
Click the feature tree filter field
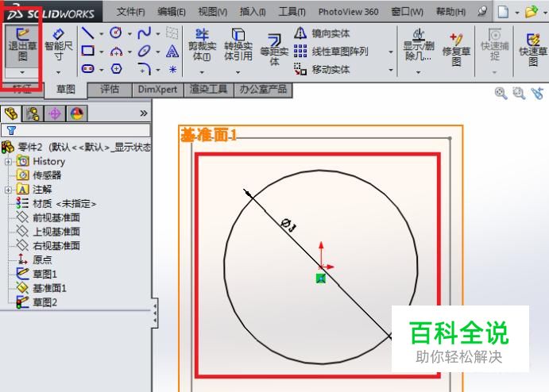pyautogui.click(x=75, y=130)
